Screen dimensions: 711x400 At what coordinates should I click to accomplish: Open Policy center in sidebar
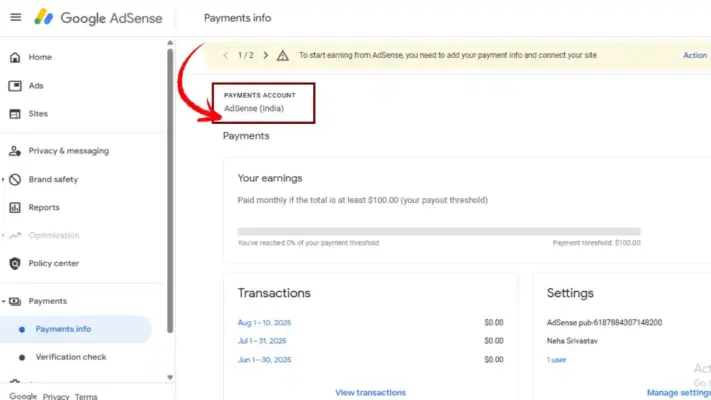point(54,263)
